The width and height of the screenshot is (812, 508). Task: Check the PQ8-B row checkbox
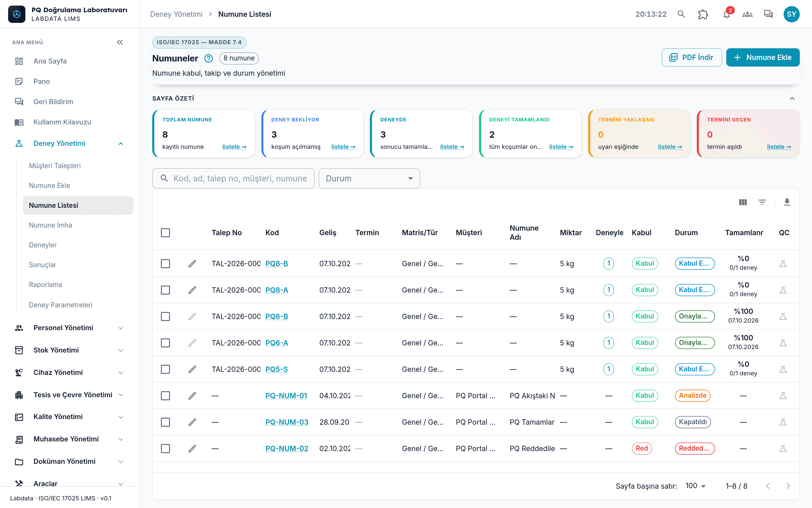(x=165, y=264)
